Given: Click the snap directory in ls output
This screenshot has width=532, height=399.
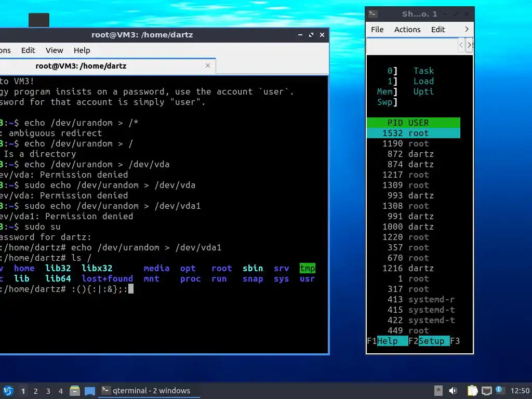Looking at the screenshot, I should click(253, 278).
